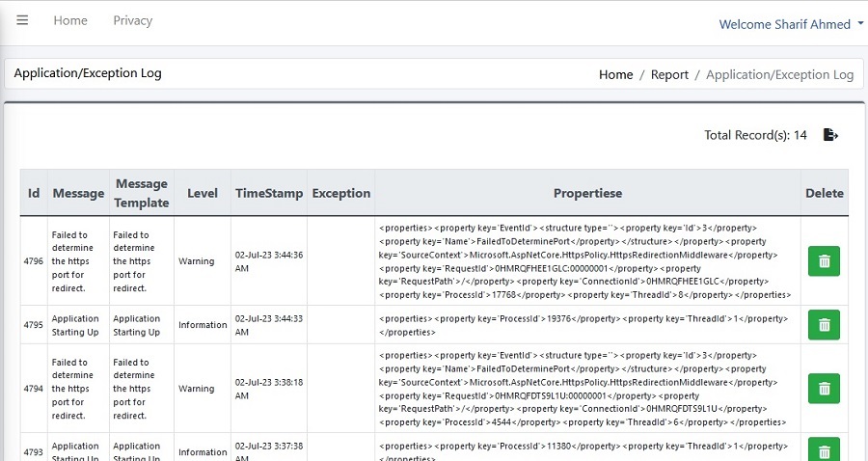Image resolution: width=868 pixels, height=461 pixels.
Task: Open the Welcome Sharif Ahmed dropdown
Action: pos(791,24)
